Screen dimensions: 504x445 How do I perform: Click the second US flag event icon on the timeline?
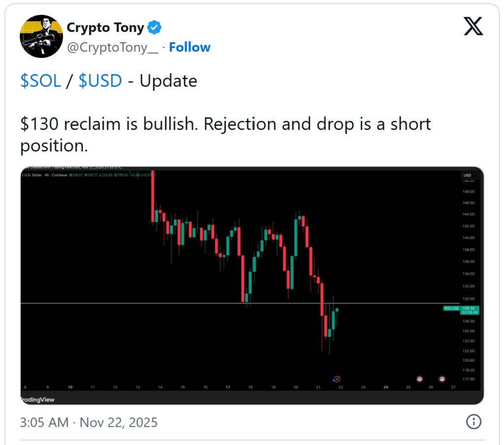click(x=442, y=379)
